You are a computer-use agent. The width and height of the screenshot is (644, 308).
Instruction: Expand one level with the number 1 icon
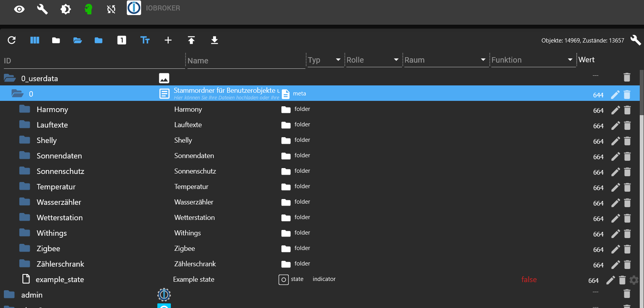pos(122,40)
